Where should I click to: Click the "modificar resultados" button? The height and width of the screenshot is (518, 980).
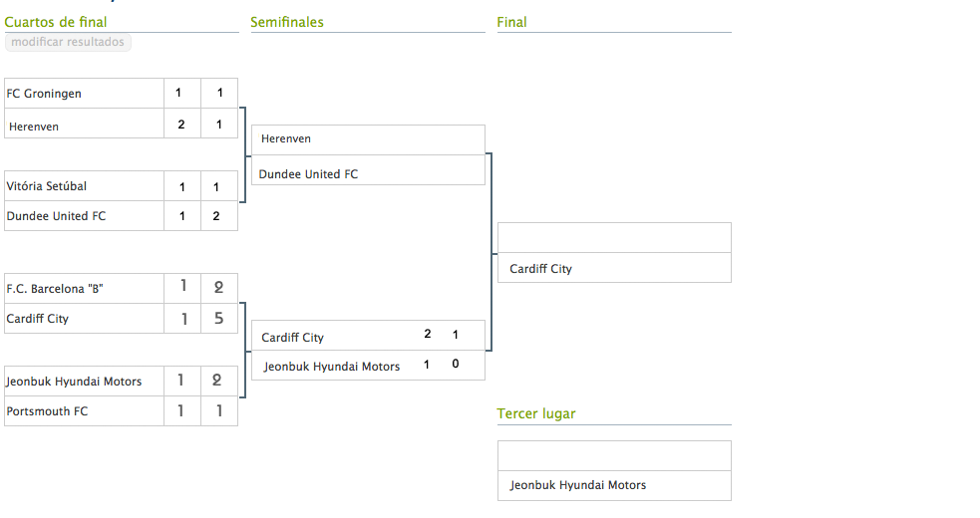click(68, 42)
